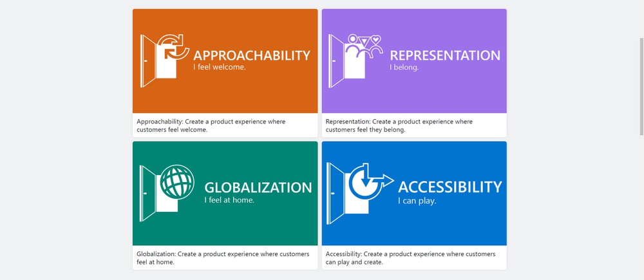Click the "I feel at home." tagline

(229, 200)
